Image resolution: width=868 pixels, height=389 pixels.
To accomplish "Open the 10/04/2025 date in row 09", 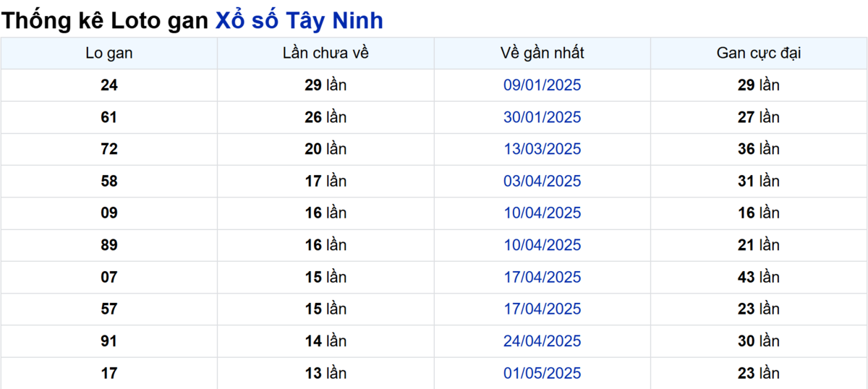I will 542,213.
